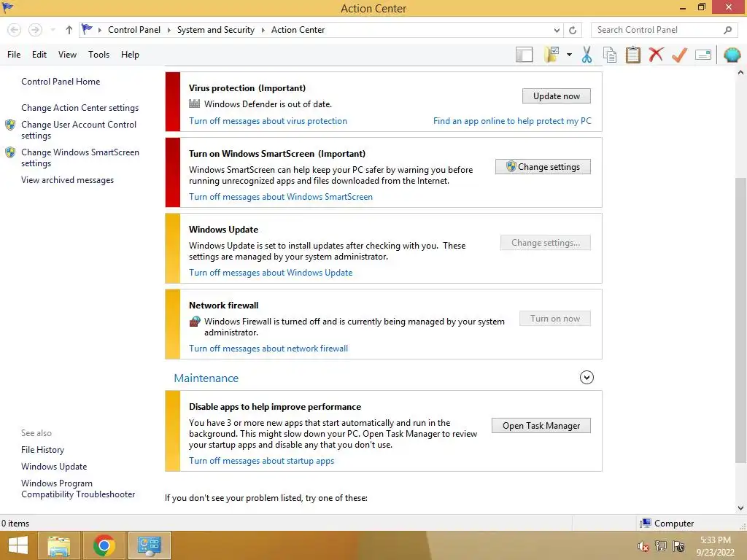Open Change User Account Control settings
Image resolution: width=747 pixels, height=560 pixels.
pos(79,130)
